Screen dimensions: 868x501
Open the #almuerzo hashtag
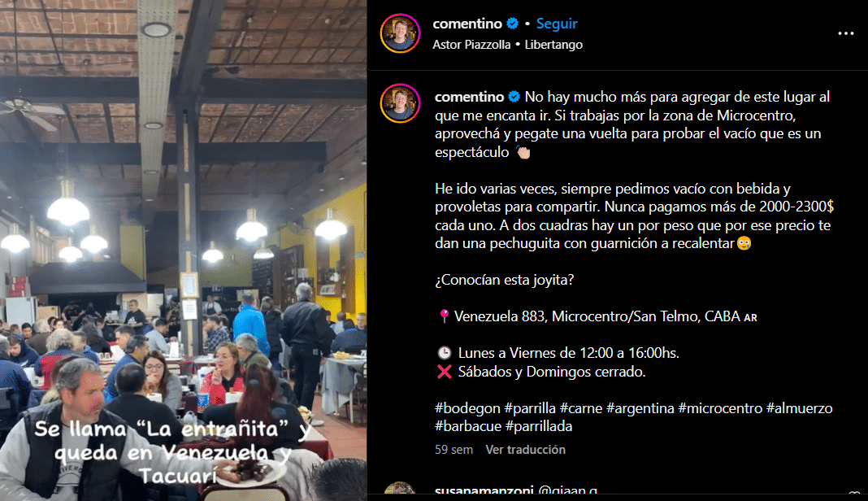click(800, 408)
